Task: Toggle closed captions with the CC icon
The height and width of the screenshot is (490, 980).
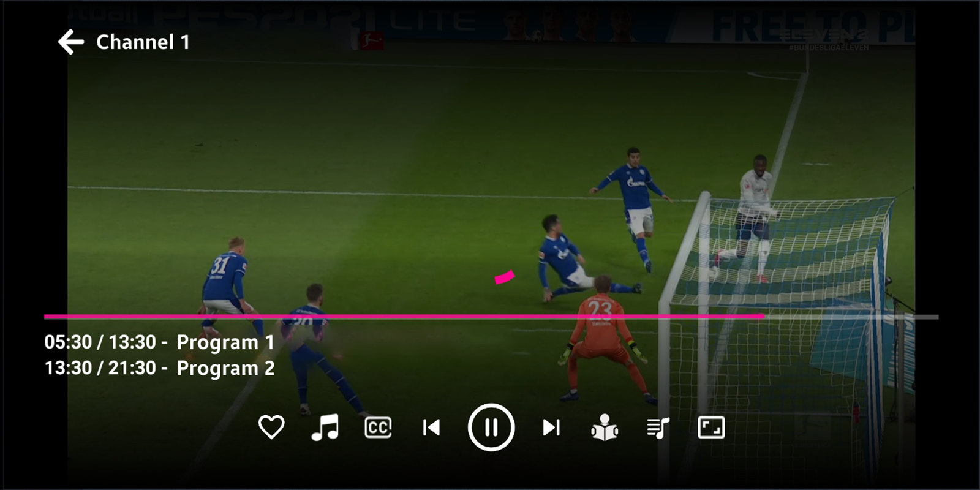Action: 378,428
